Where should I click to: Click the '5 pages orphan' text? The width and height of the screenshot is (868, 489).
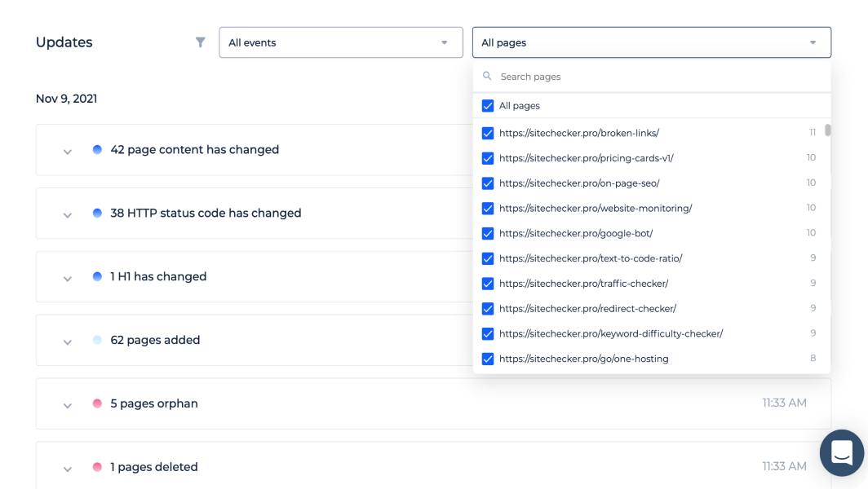[x=154, y=403]
